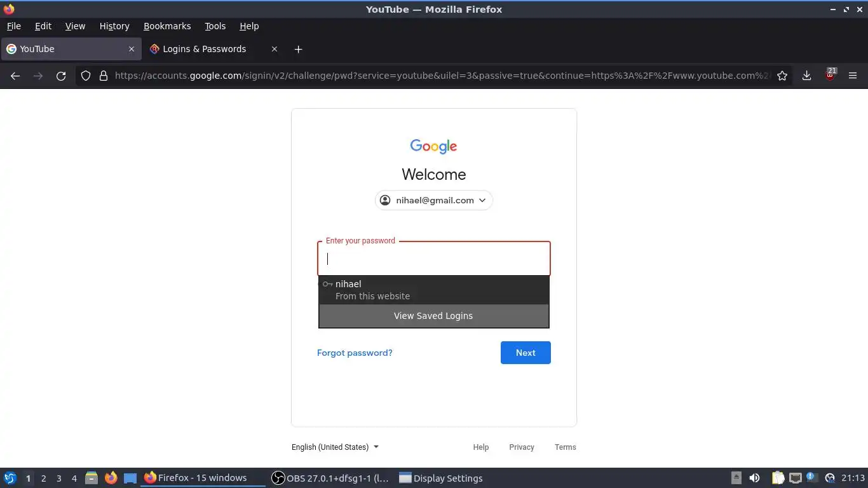868x488 pixels.
Task: Open the Help footer link
Action: [481, 447]
